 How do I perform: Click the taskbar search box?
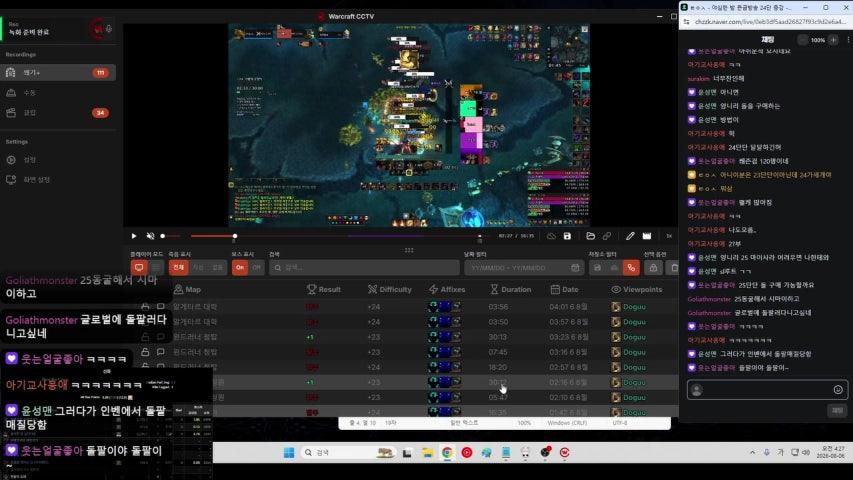click(348, 453)
